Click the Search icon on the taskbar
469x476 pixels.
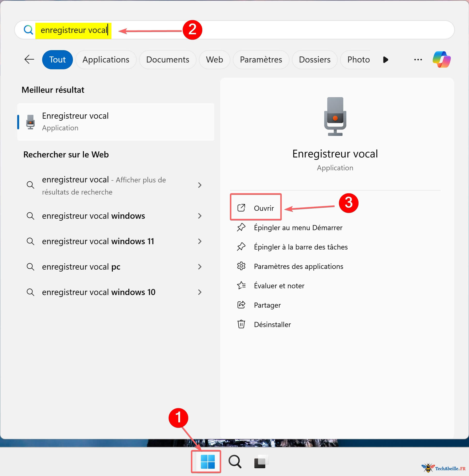point(235,462)
